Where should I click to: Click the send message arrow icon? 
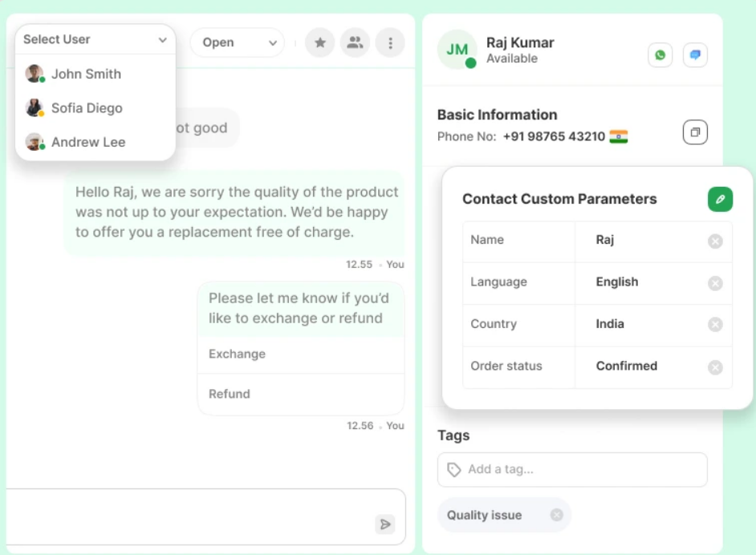point(384,525)
